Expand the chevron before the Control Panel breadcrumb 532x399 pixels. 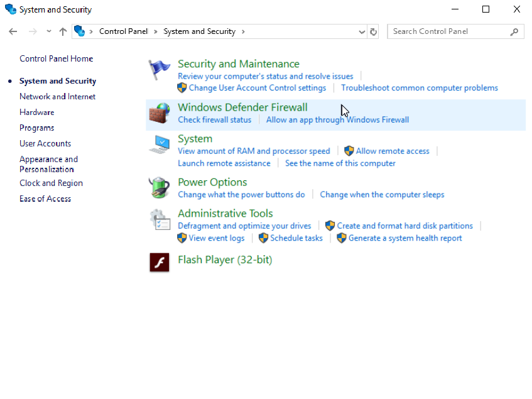pyautogui.click(x=91, y=31)
